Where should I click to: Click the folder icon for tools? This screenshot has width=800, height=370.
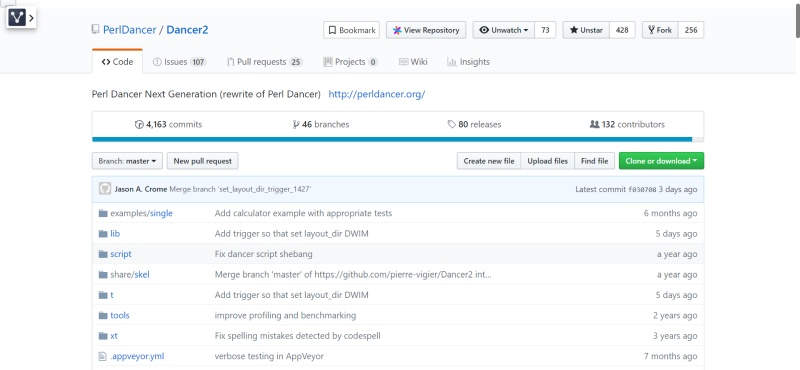pyautogui.click(x=103, y=315)
